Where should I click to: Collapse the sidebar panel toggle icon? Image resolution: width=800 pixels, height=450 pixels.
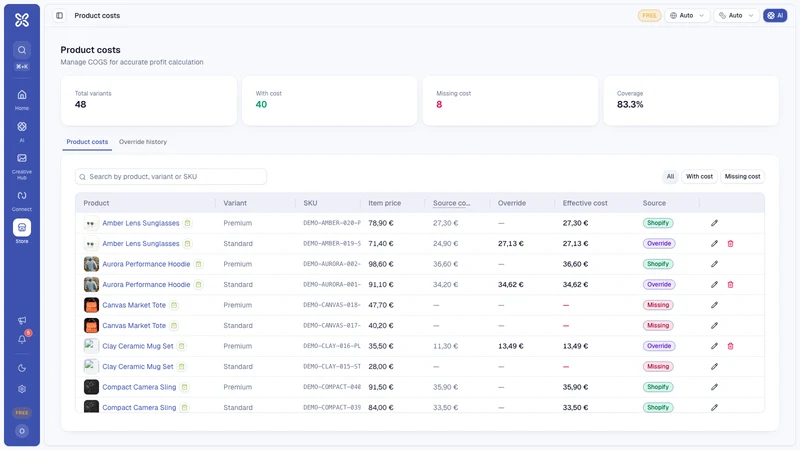60,15
